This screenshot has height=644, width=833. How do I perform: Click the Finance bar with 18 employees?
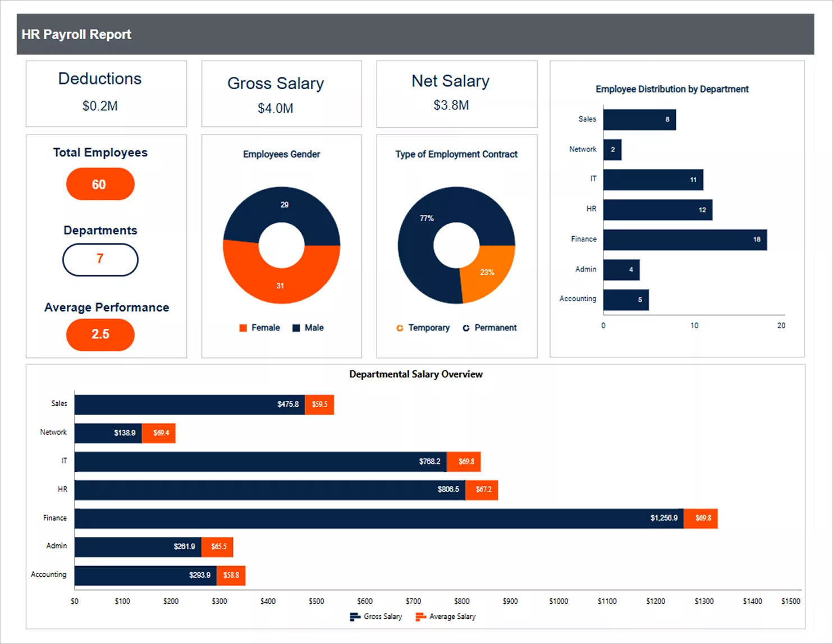pos(685,240)
